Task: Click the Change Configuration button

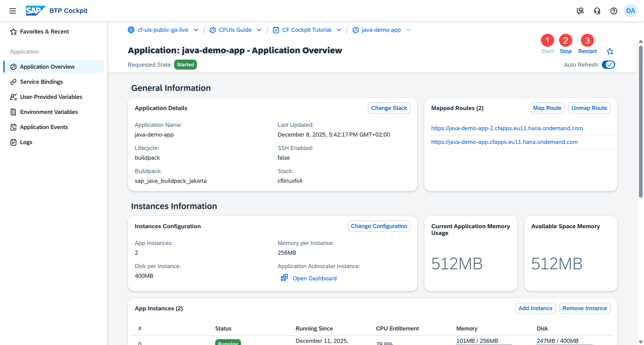Action: click(x=379, y=226)
